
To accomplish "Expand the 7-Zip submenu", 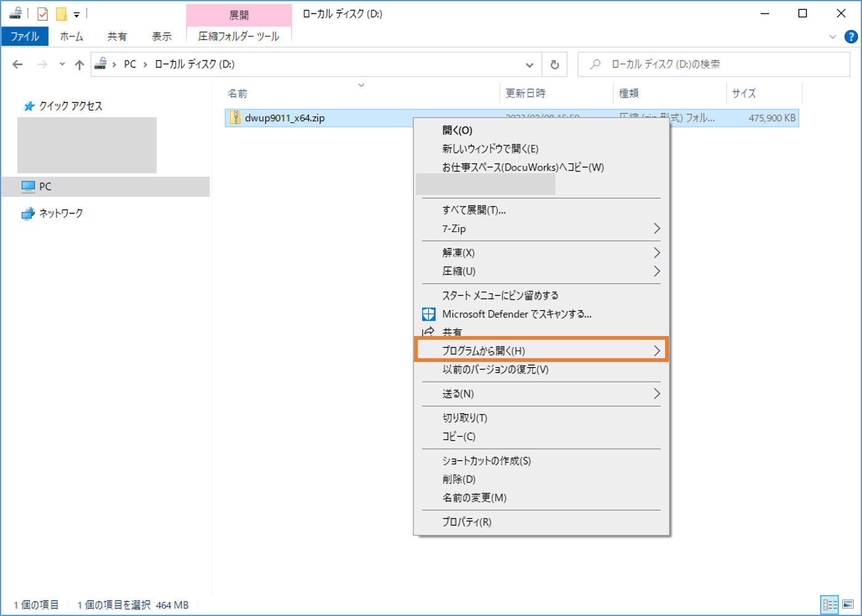I will pyautogui.click(x=541, y=229).
